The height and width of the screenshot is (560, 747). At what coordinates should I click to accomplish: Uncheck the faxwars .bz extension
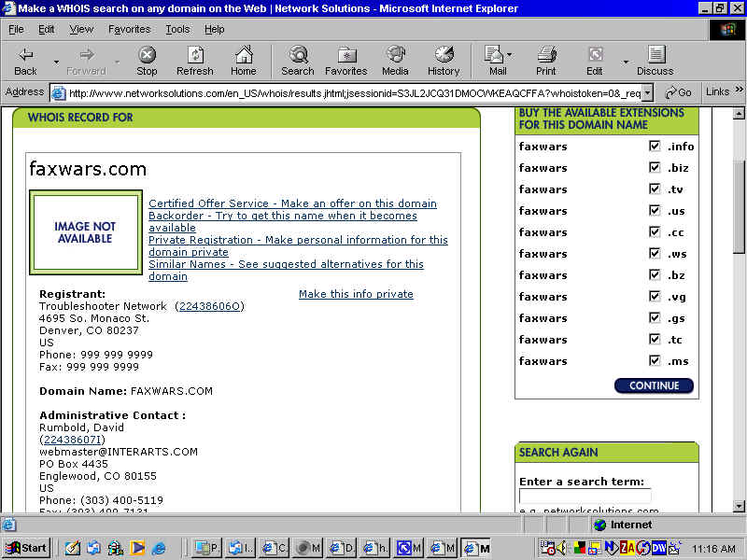click(x=655, y=274)
